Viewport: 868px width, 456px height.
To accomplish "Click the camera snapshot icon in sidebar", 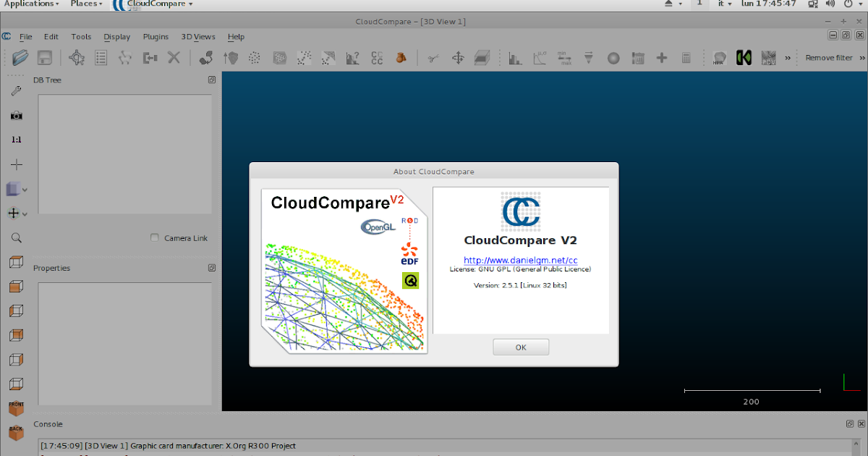I will (x=16, y=115).
